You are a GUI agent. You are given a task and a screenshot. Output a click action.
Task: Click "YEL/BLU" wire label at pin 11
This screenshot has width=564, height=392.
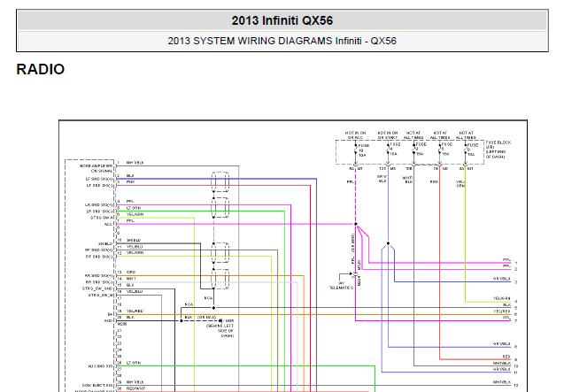click(x=135, y=247)
